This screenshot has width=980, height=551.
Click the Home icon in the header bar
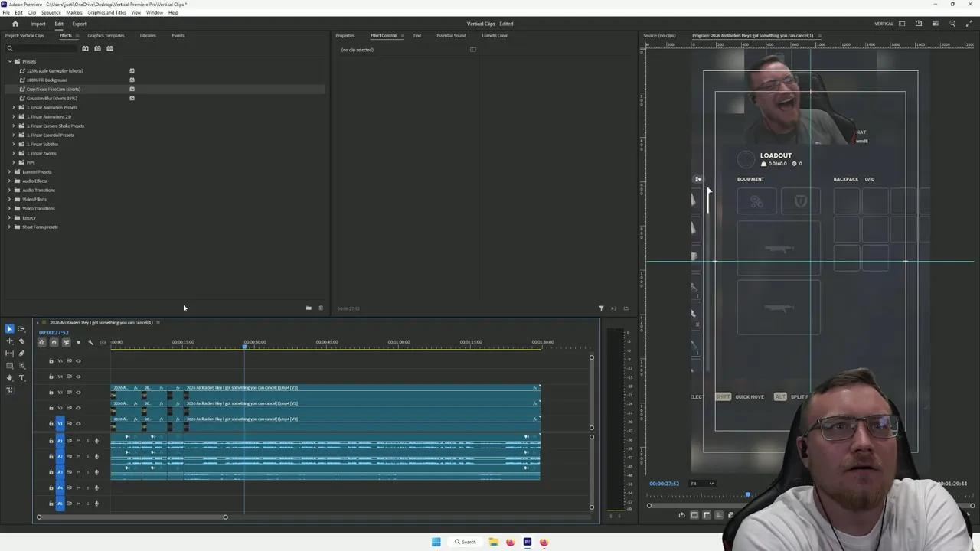[15, 24]
